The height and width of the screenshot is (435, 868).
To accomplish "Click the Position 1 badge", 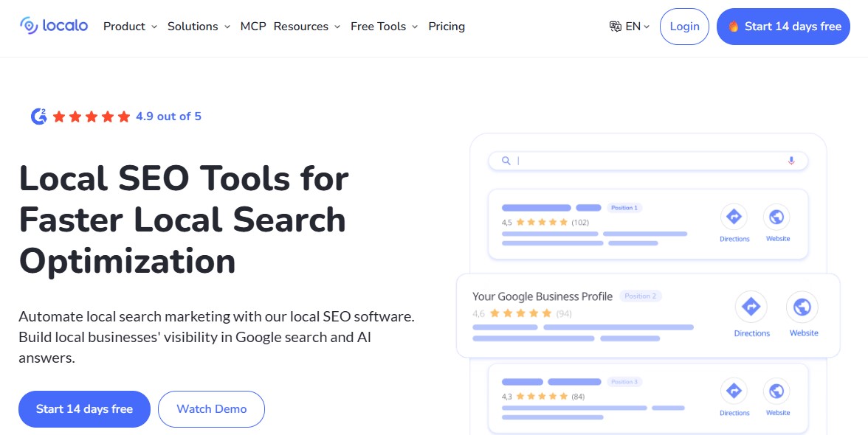I will (x=624, y=208).
